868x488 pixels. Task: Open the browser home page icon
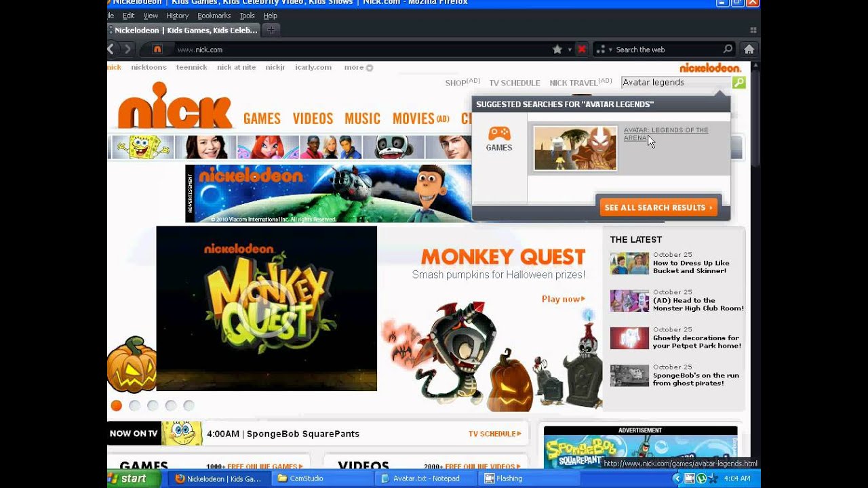pyautogui.click(x=749, y=49)
